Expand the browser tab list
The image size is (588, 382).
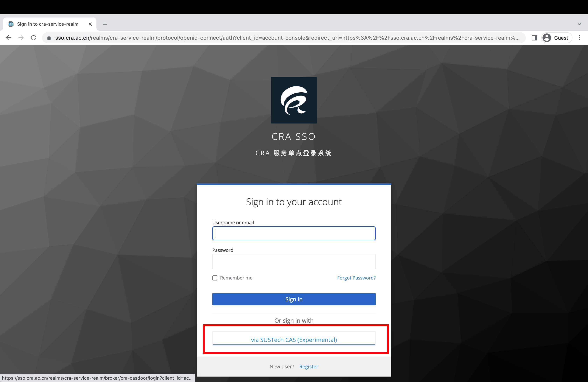579,24
